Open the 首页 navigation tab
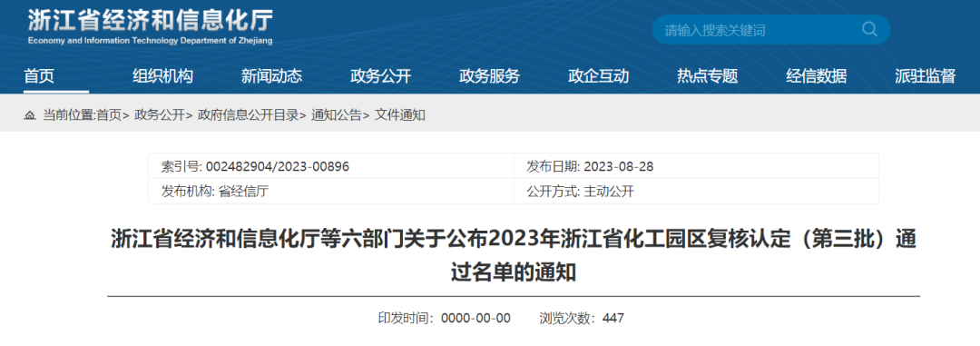Image resolution: width=980 pixels, height=346 pixels. click(x=39, y=76)
